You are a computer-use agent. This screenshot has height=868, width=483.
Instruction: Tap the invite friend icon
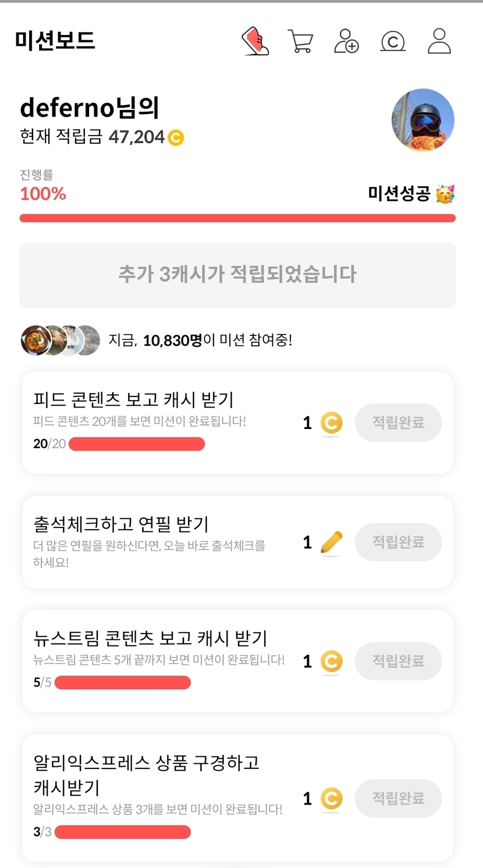click(x=346, y=41)
